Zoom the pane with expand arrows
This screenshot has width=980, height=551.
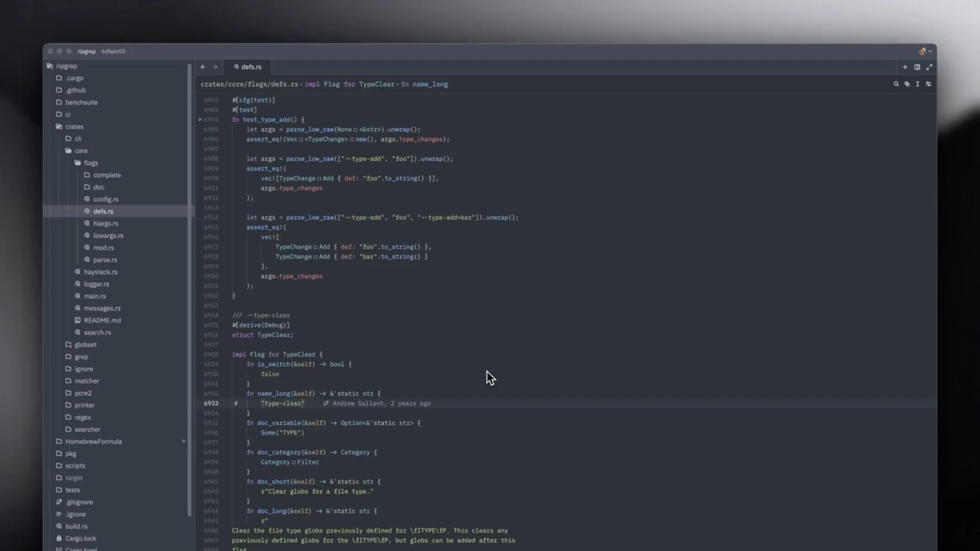929,67
